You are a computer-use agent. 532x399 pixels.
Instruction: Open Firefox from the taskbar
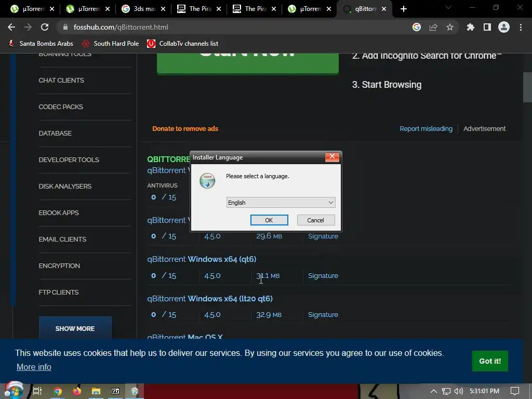coord(77,391)
